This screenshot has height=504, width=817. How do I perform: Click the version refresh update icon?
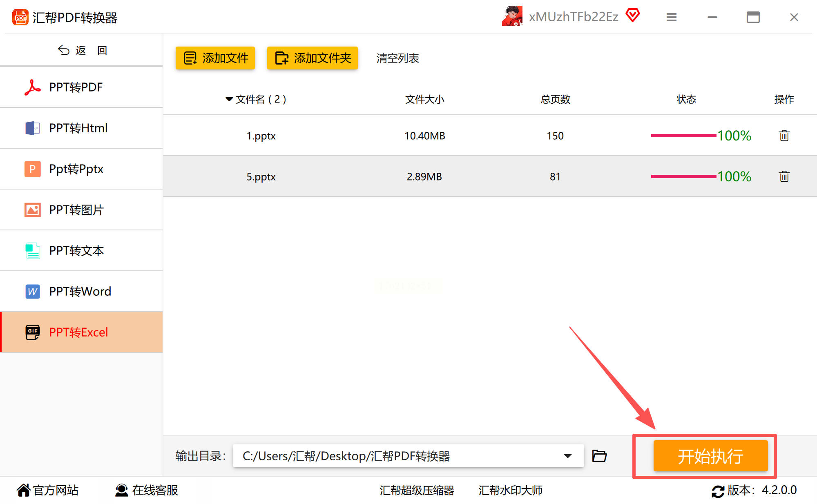point(718,491)
